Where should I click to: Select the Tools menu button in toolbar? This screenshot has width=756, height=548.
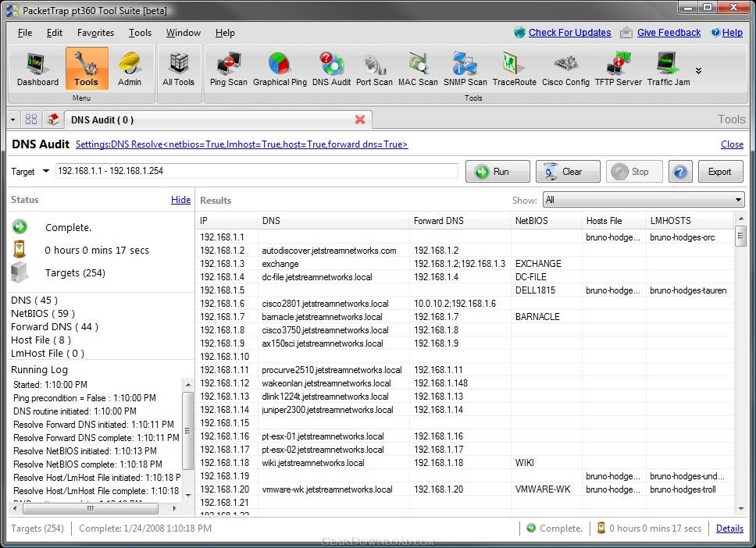point(87,69)
